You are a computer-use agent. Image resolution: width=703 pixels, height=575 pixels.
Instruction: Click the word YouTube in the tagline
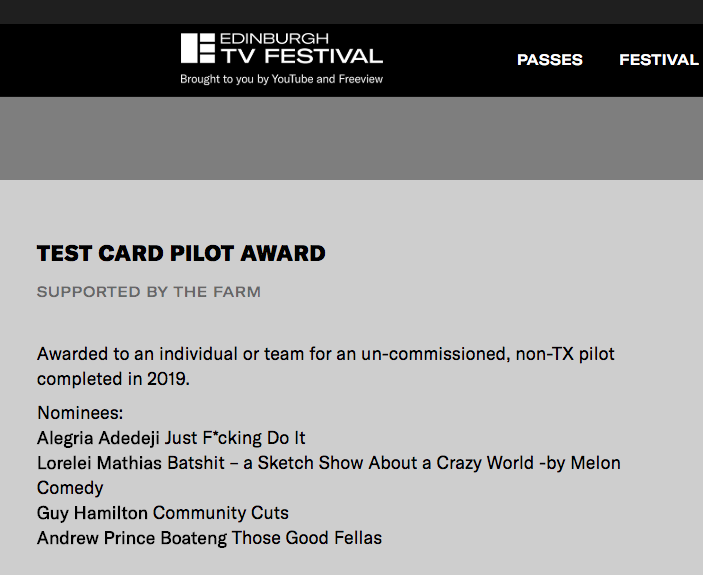293,79
